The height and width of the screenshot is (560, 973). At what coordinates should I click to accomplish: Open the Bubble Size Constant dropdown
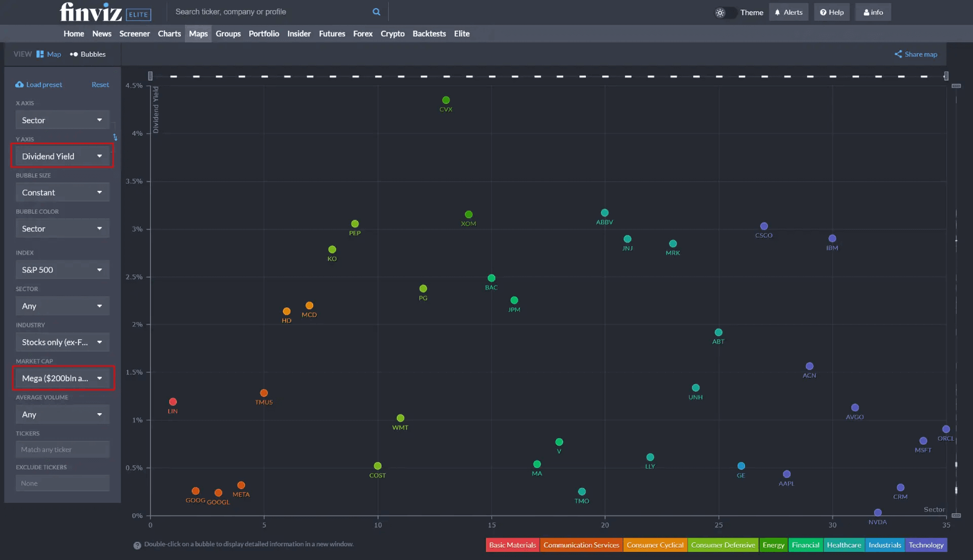coord(62,192)
